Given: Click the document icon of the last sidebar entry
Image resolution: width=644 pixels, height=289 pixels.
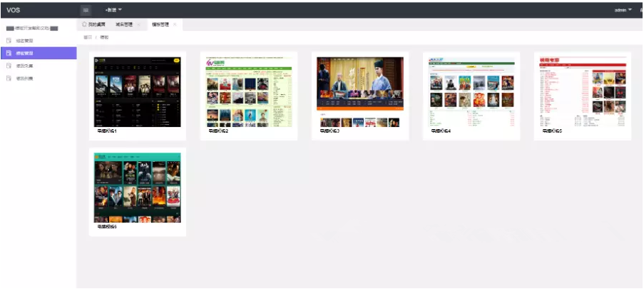Looking at the screenshot, I should pyautogui.click(x=9, y=78).
